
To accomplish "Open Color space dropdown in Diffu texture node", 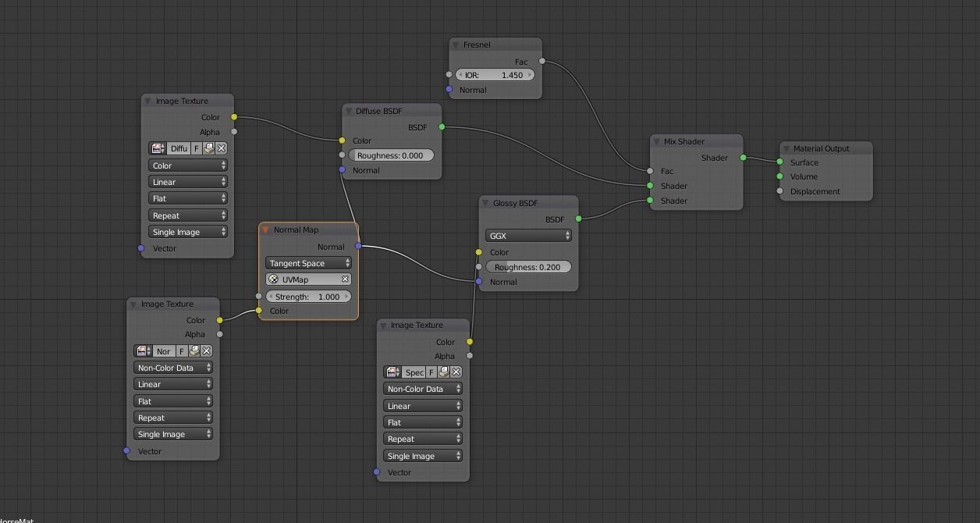I will click(x=188, y=165).
